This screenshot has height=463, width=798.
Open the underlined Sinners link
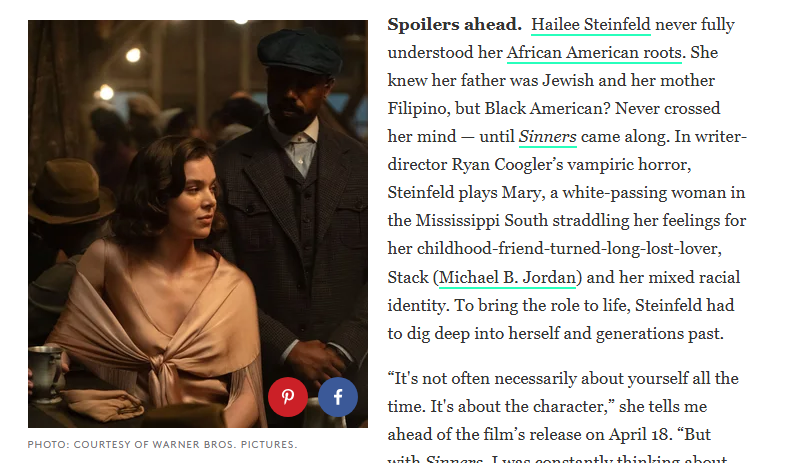point(548,136)
